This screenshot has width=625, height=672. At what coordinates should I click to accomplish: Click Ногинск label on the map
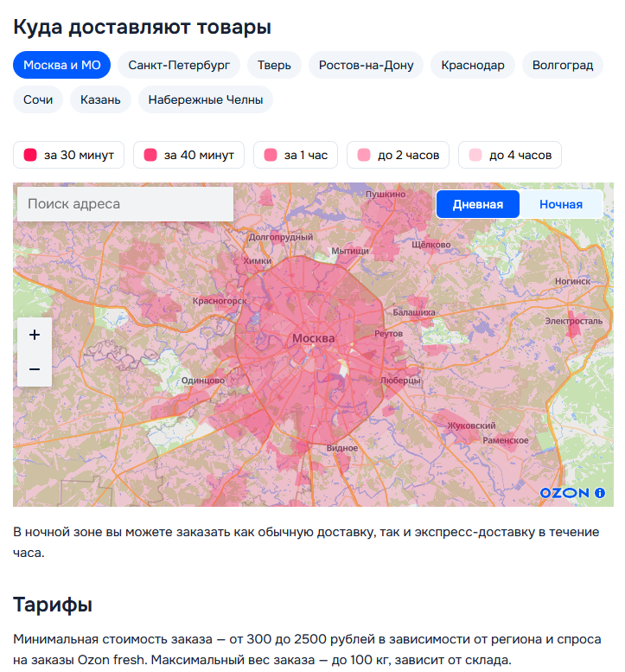click(573, 282)
